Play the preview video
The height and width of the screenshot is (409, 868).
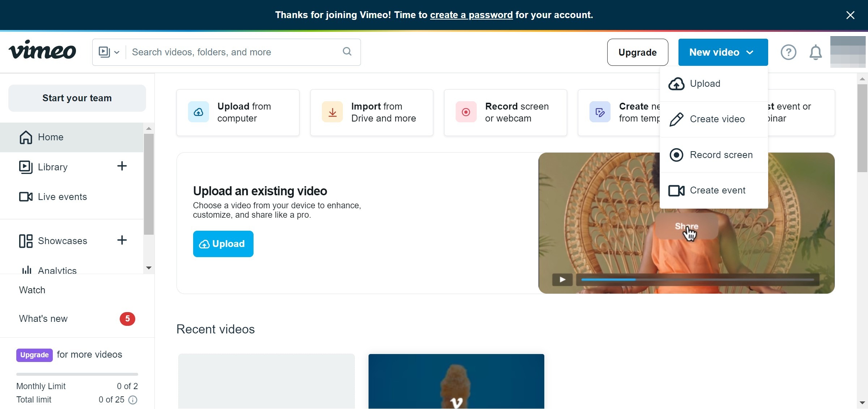[562, 280]
